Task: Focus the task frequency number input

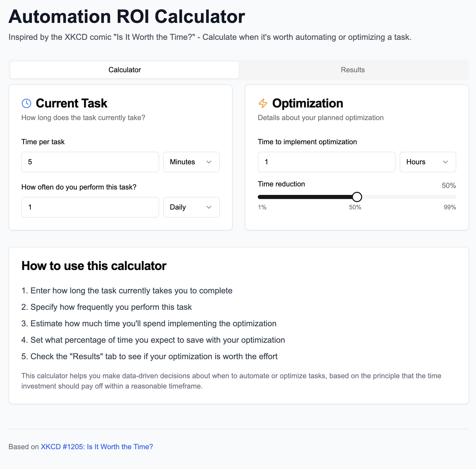Action: coord(90,207)
